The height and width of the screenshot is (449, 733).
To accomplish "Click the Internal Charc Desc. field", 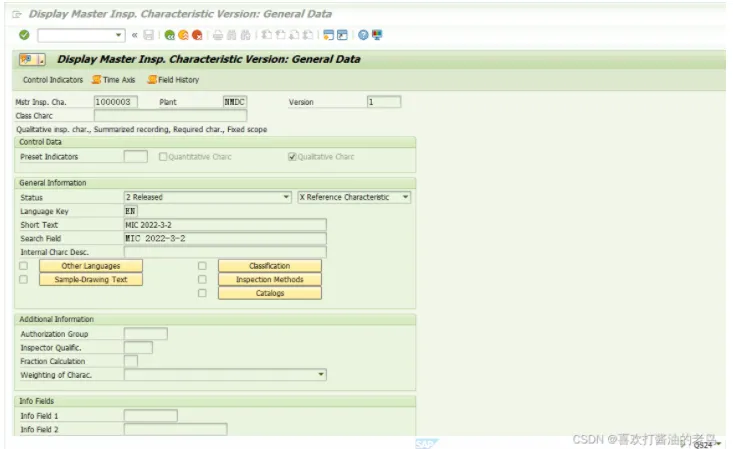I will point(225,252).
